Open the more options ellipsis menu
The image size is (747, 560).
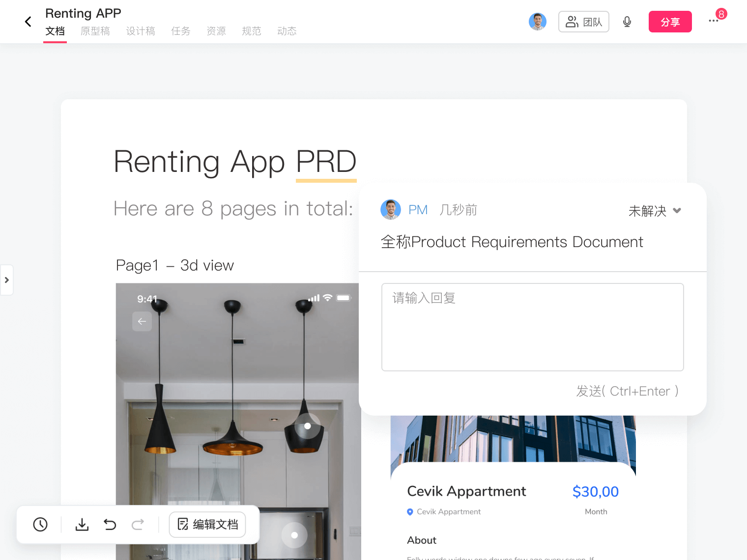714,21
